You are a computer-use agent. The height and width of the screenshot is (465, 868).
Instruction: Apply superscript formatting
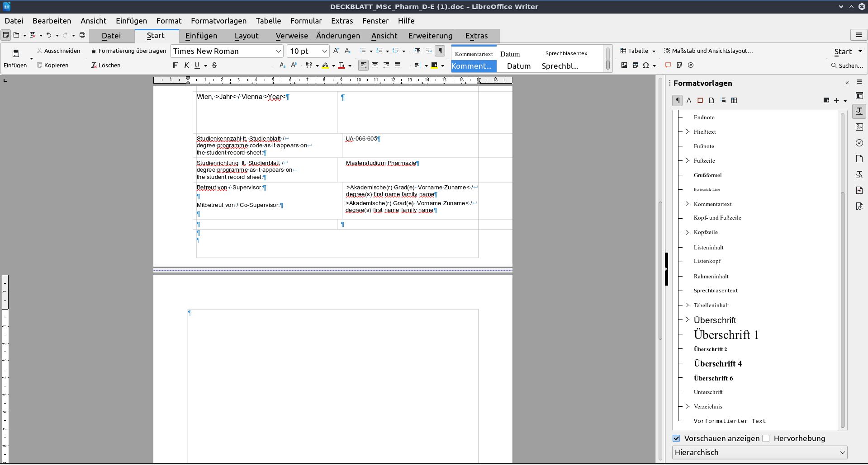[x=294, y=66]
